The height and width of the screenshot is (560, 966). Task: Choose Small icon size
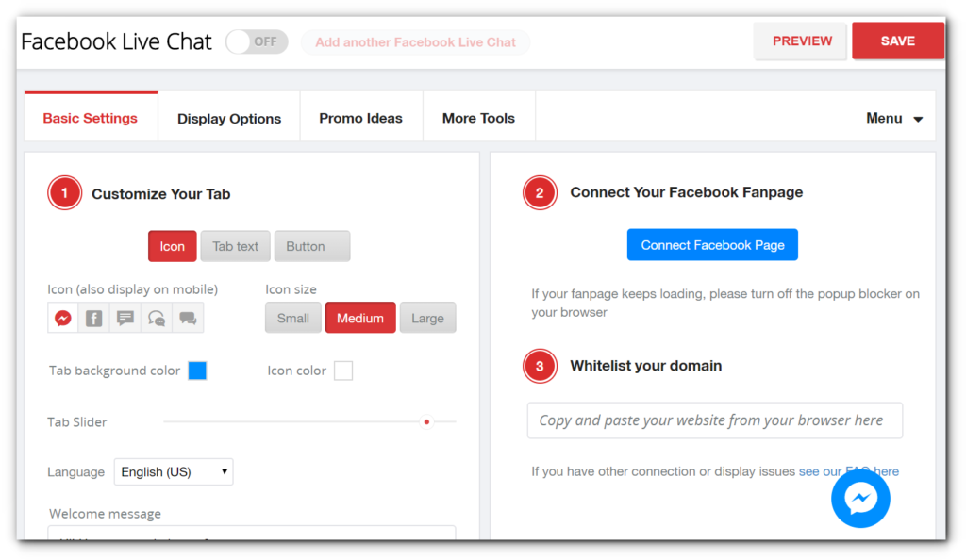[x=293, y=318]
